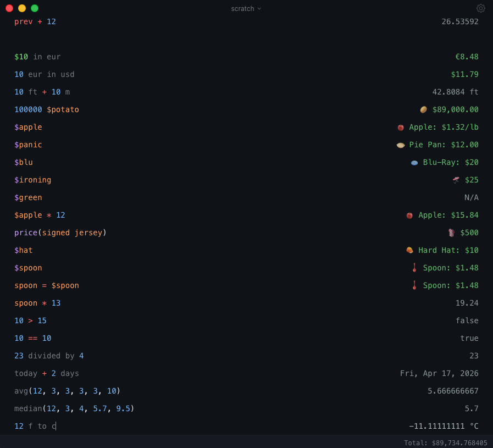Click the Fri, Apr 17, 2026 result
The width and height of the screenshot is (493, 448).
[x=439, y=373]
